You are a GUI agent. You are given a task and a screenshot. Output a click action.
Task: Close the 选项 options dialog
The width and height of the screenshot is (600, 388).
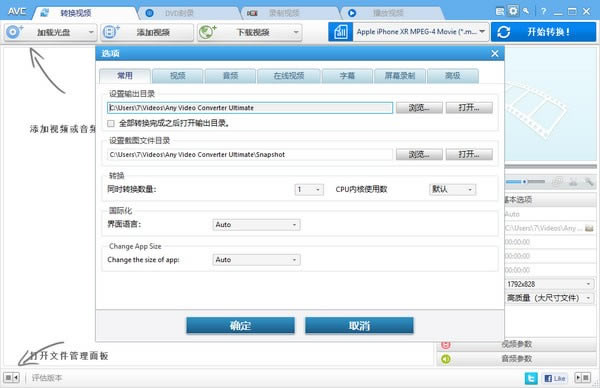click(x=495, y=54)
